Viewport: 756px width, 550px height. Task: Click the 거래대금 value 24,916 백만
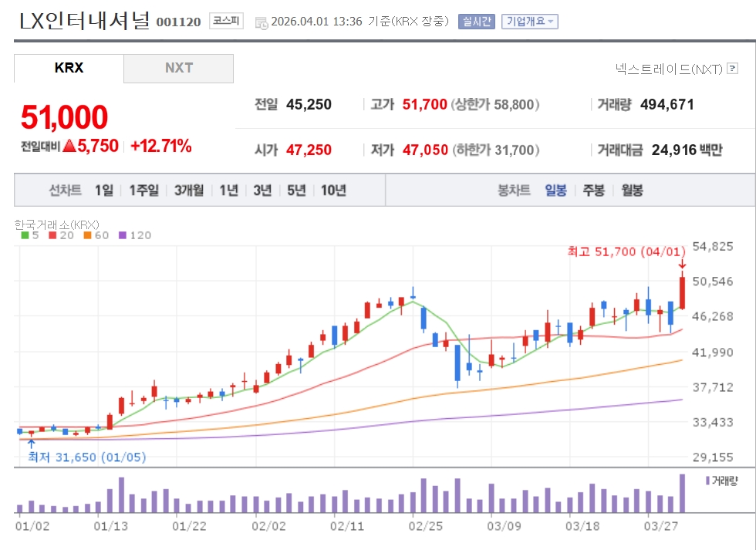687,150
